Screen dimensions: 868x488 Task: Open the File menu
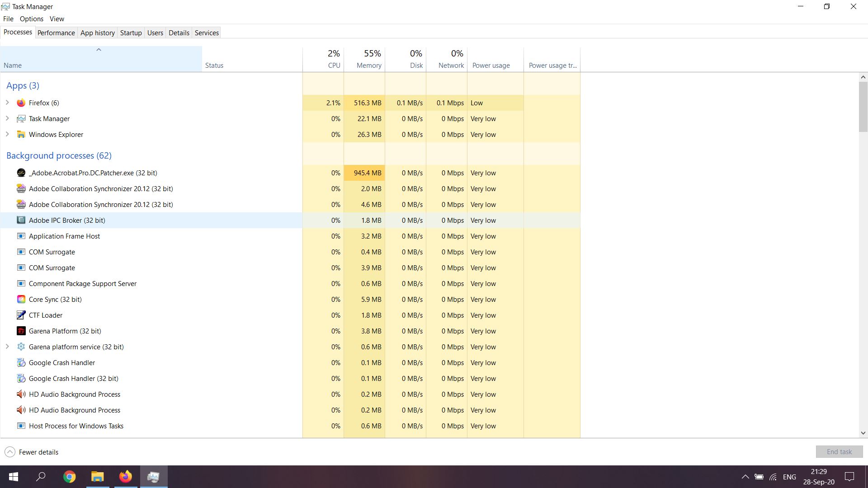[8, 19]
